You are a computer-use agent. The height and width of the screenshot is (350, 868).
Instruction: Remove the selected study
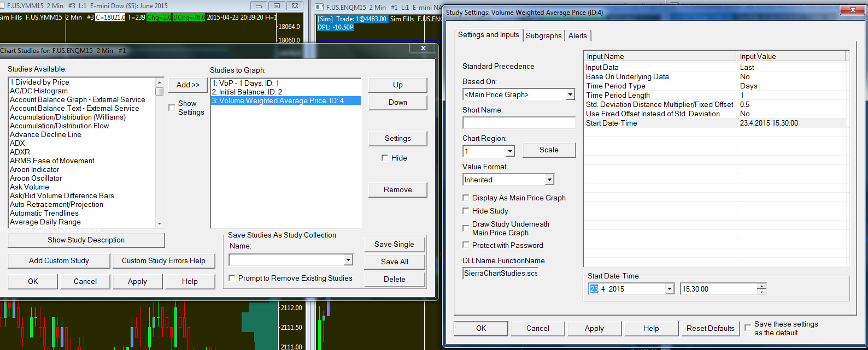coord(397,189)
